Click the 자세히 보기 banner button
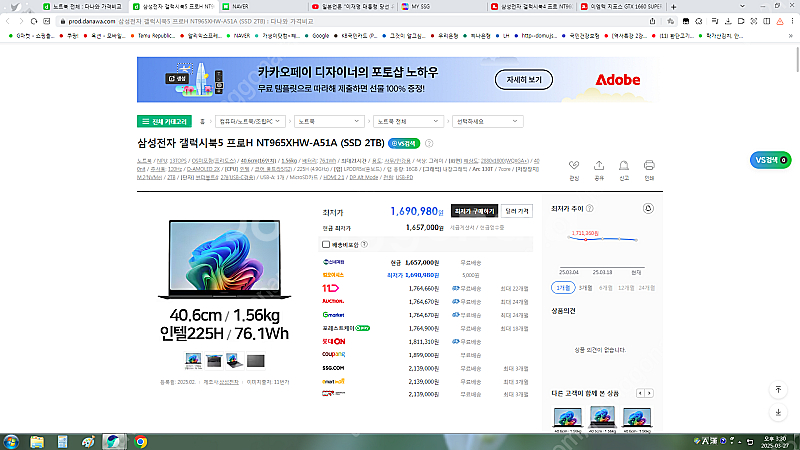The height and width of the screenshot is (450, 800). pyautogui.click(x=523, y=80)
